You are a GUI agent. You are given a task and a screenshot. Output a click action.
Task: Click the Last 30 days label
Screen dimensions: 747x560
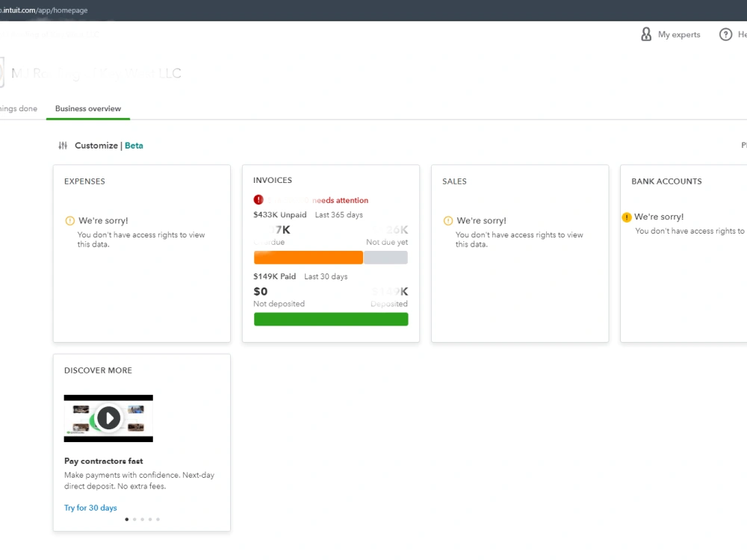click(x=326, y=277)
